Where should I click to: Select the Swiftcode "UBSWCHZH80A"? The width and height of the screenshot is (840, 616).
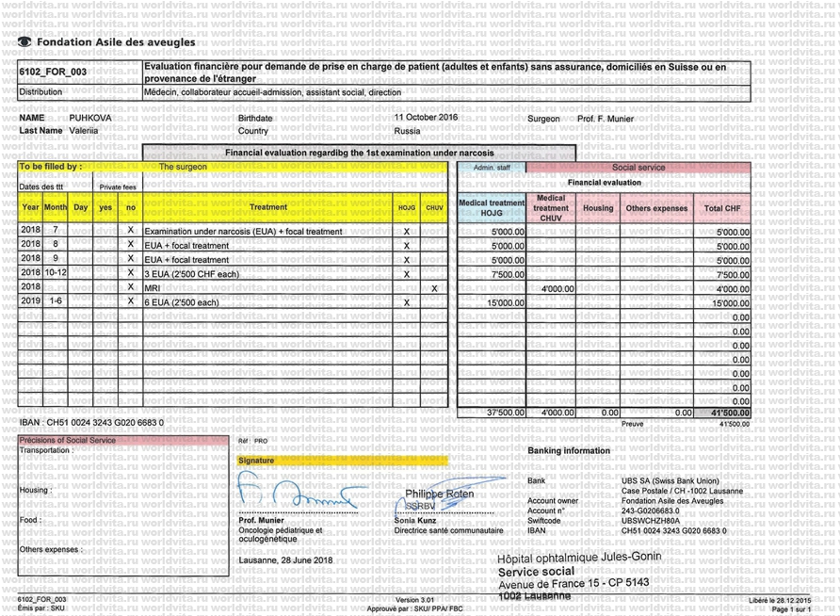[651, 520]
